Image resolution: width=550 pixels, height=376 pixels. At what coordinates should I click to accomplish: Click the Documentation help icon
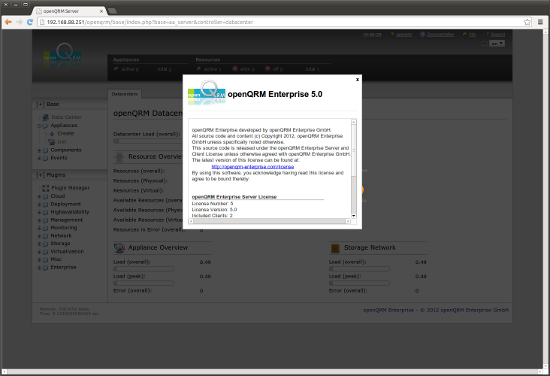(423, 34)
